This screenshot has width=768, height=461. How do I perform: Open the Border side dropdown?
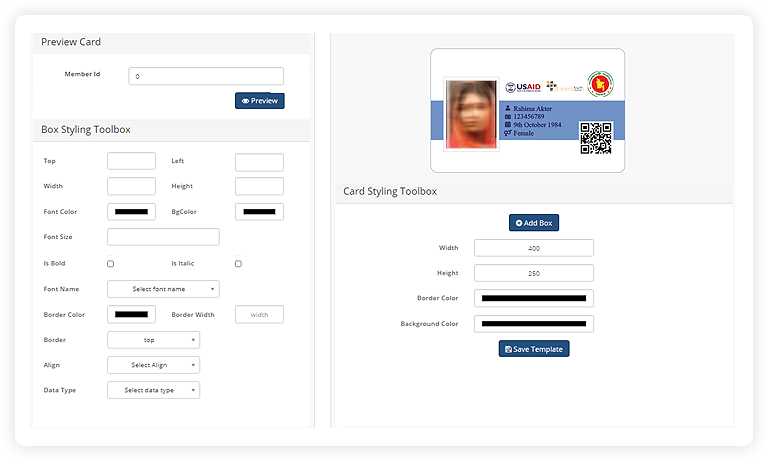click(x=153, y=340)
